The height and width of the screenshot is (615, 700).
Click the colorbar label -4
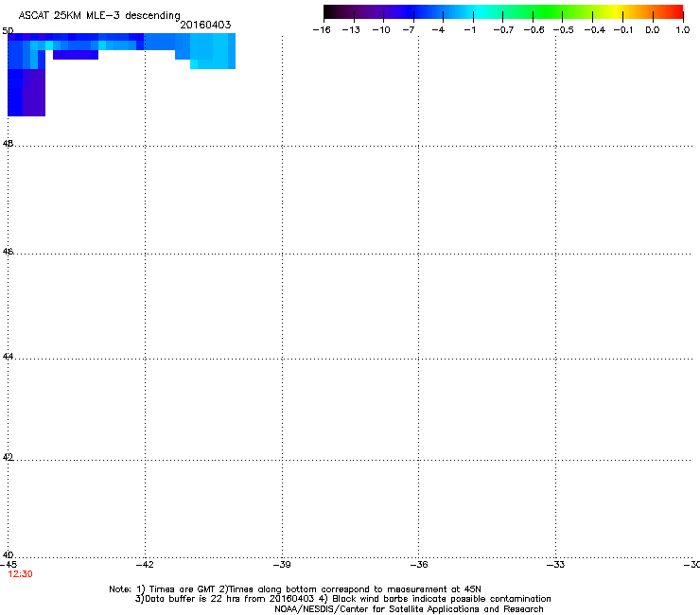[438, 30]
